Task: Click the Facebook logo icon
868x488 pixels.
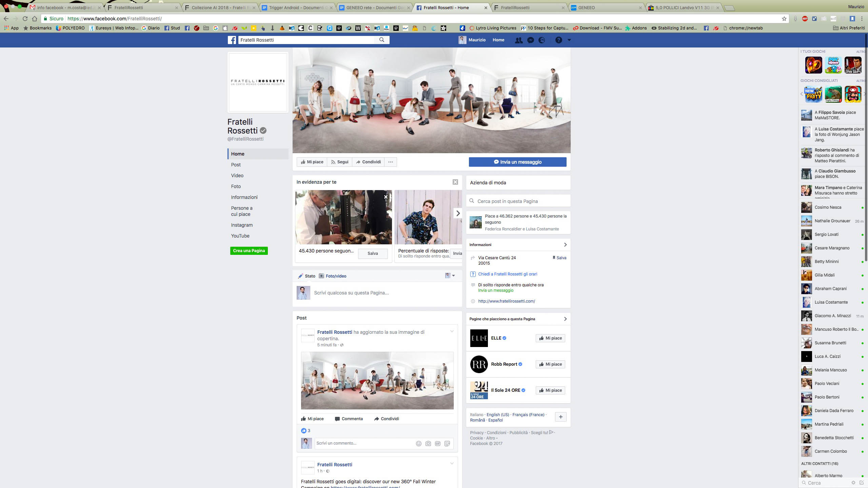Action: tap(232, 40)
